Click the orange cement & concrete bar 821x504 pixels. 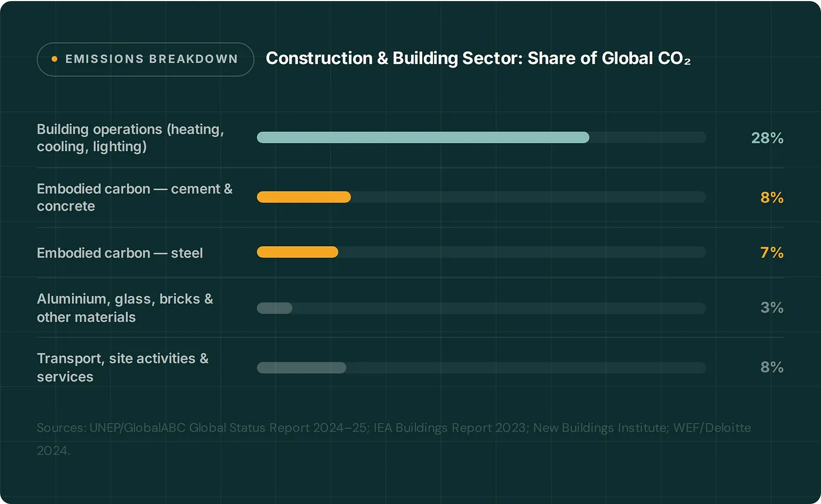pos(303,197)
